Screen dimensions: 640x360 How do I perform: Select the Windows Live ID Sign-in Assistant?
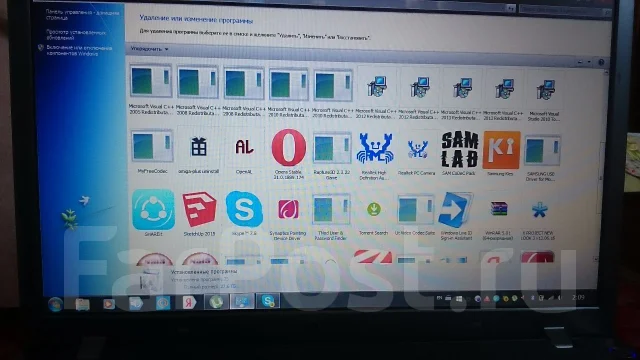click(456, 210)
